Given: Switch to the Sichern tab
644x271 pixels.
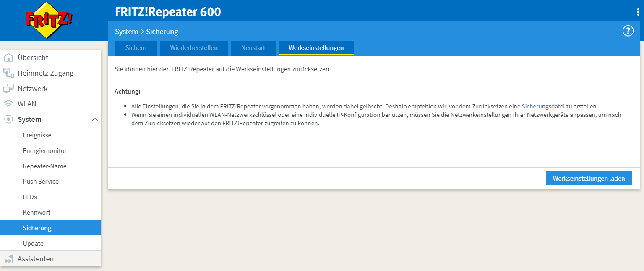Looking at the screenshot, I should tap(136, 48).
